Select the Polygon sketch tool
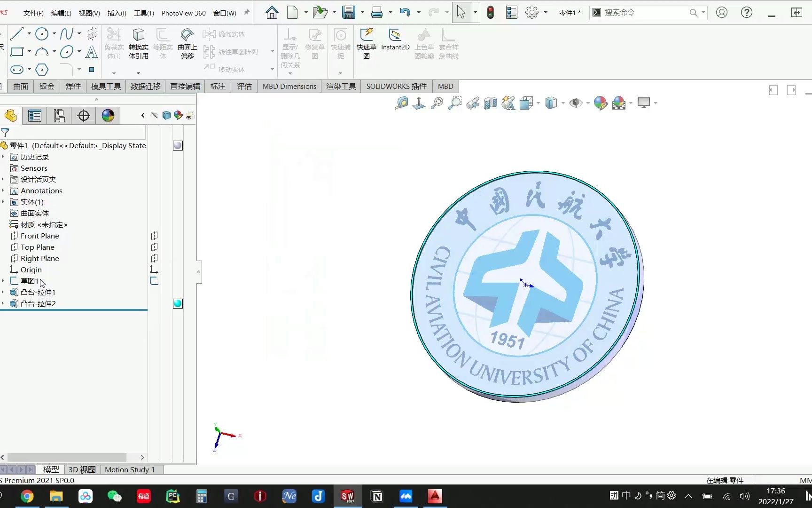Image resolution: width=812 pixels, height=508 pixels. 42,70
